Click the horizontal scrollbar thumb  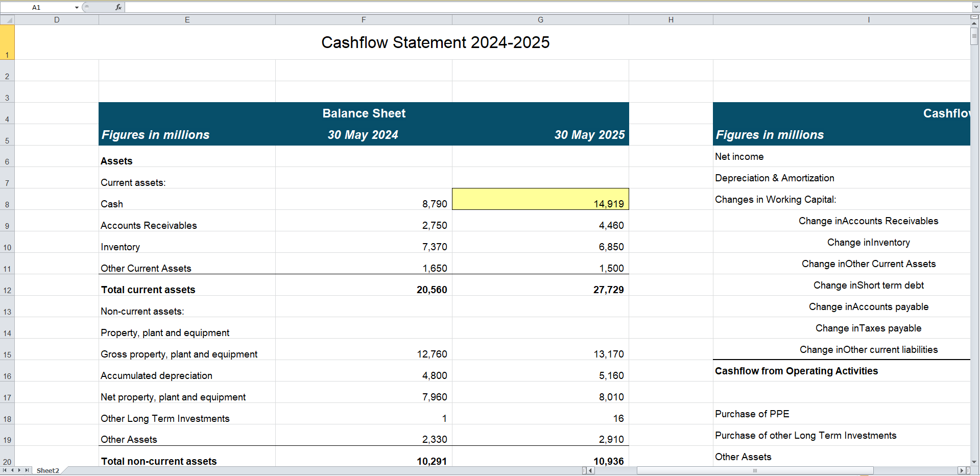point(755,470)
